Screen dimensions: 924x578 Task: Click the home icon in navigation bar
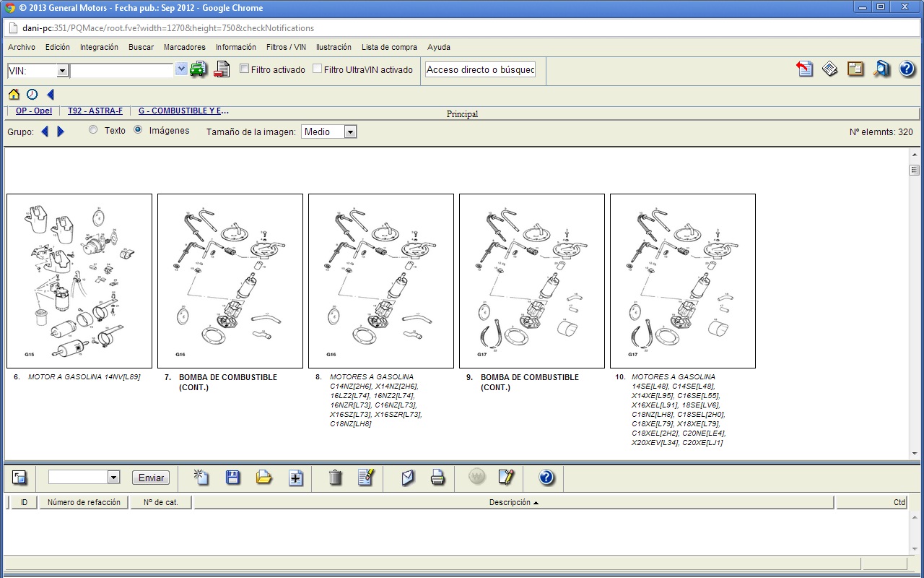14,95
